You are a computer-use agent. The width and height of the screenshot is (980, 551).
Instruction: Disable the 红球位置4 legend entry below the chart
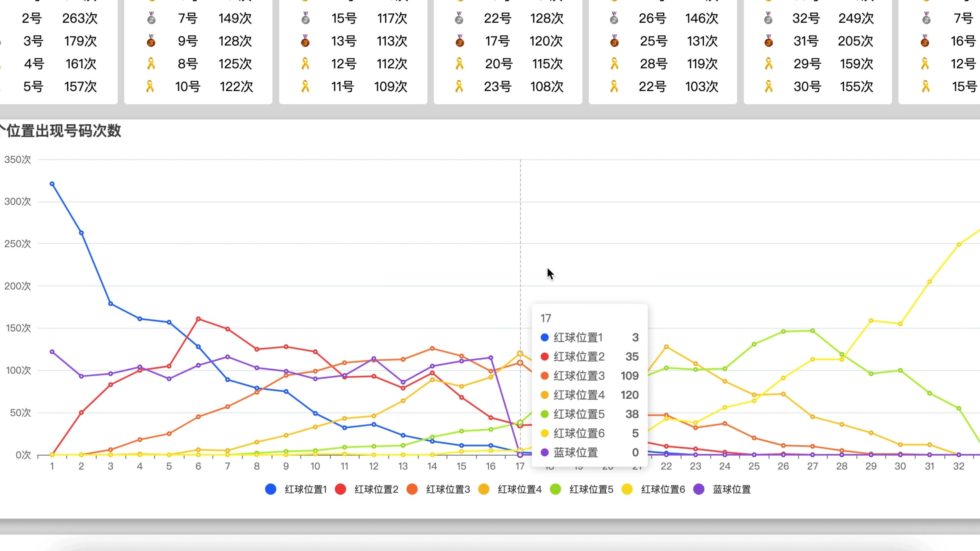[510, 489]
